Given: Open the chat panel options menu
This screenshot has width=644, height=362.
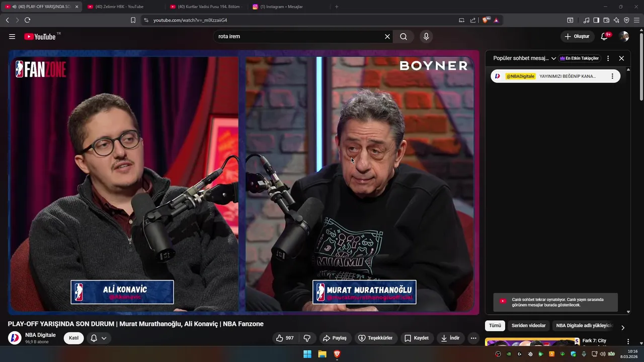Looking at the screenshot, I should [608, 58].
